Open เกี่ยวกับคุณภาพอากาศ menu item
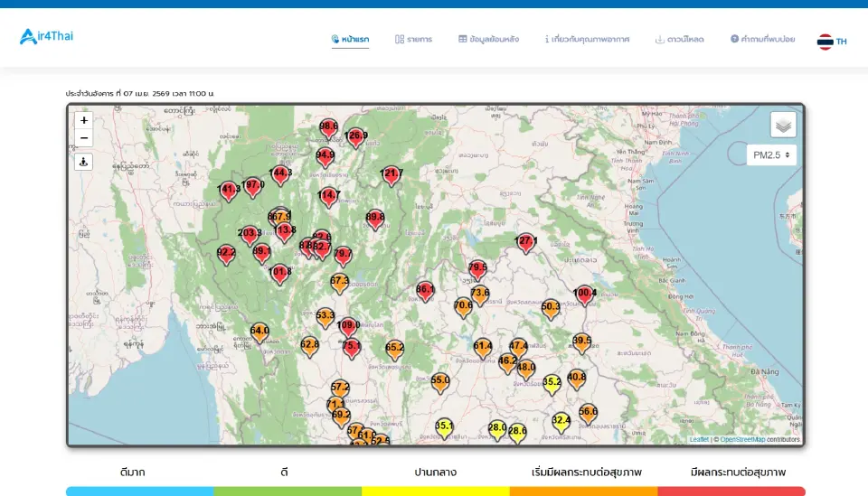 [587, 40]
